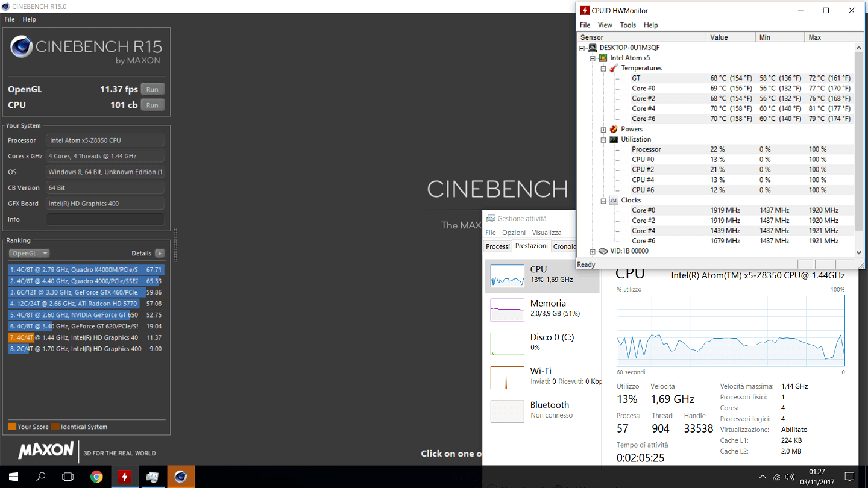Collapse the DESKTOP-0U1M3QF tree node

pos(582,48)
